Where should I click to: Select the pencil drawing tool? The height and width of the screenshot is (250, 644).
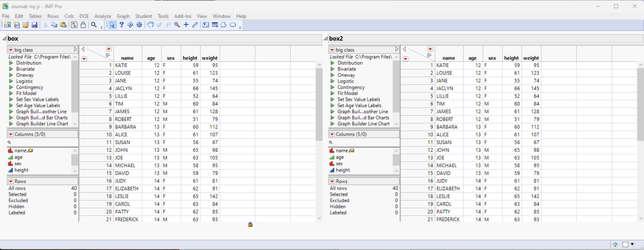[195, 25]
